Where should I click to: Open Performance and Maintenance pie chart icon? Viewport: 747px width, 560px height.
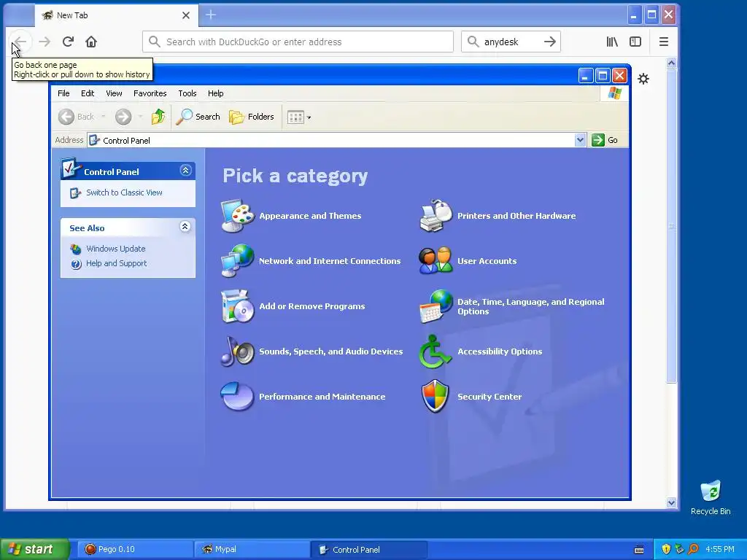pos(237,396)
